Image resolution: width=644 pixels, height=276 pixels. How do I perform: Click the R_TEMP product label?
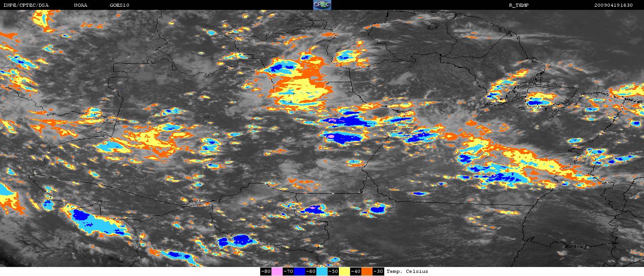[x=519, y=5]
